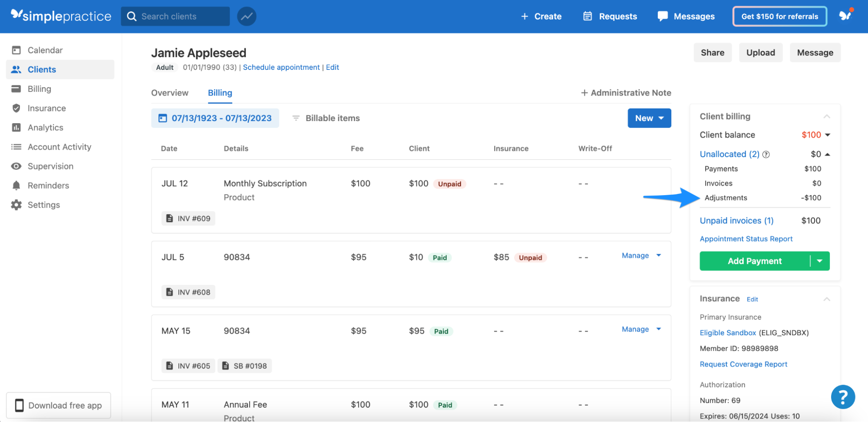This screenshot has height=422, width=868.
Task: Open Account Activity from sidebar
Action: pos(59,147)
